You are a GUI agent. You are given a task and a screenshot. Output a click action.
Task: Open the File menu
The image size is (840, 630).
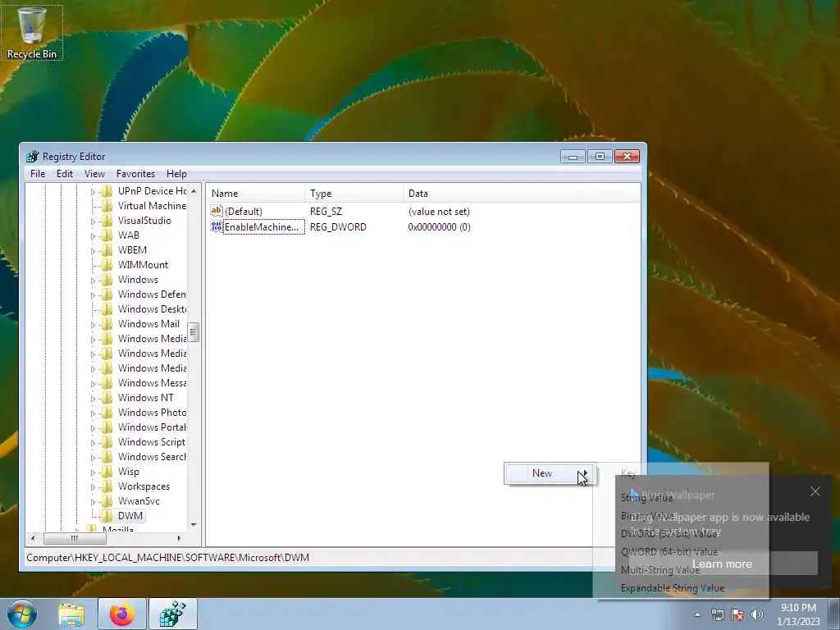pos(38,174)
